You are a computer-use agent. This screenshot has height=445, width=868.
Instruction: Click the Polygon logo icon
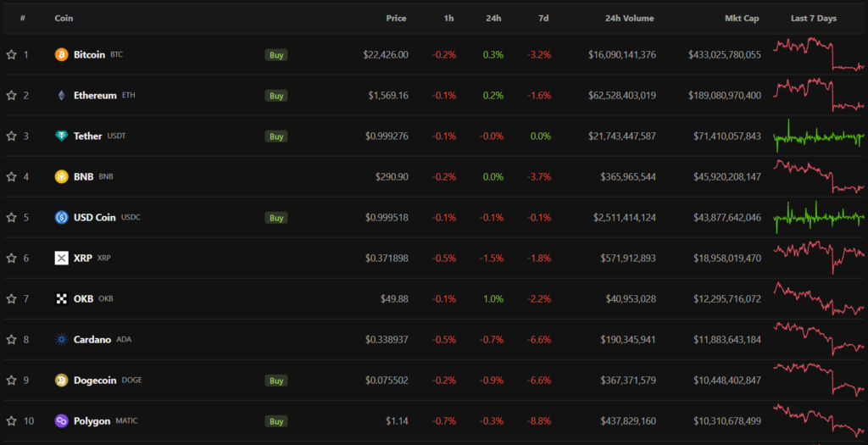pos(61,420)
